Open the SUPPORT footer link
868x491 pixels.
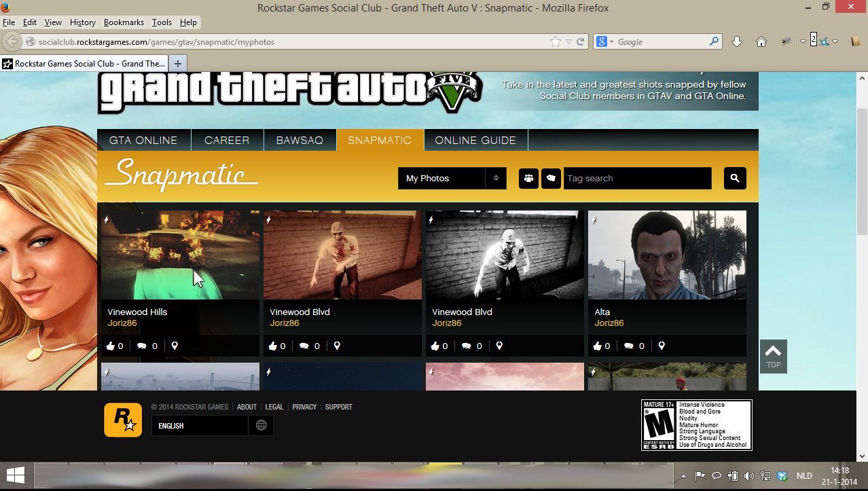pyautogui.click(x=338, y=407)
